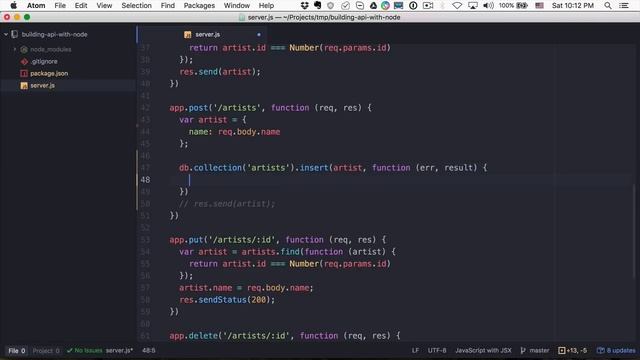This screenshot has width=640, height=360.
Task: Click the +13, -5 git diff status
Action: 572,351
